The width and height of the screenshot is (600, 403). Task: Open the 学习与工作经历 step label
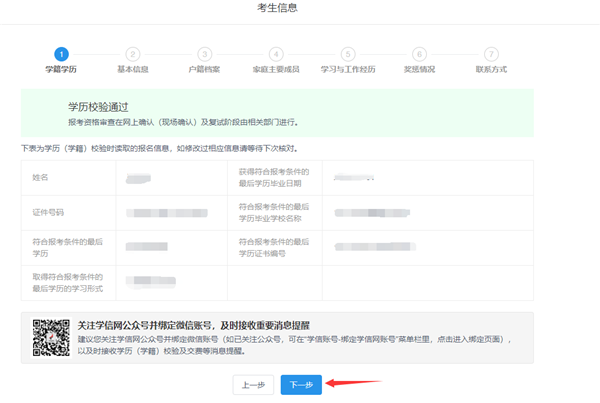pos(348,69)
